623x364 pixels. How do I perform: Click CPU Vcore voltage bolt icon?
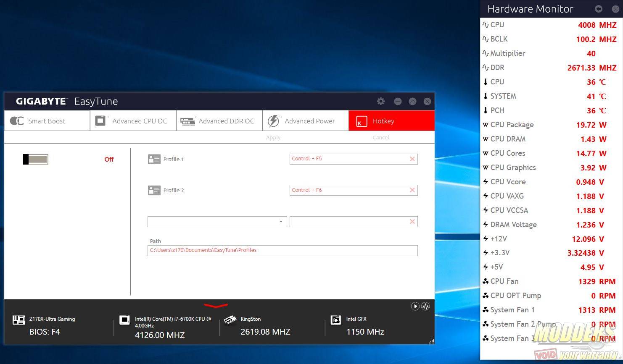(486, 182)
